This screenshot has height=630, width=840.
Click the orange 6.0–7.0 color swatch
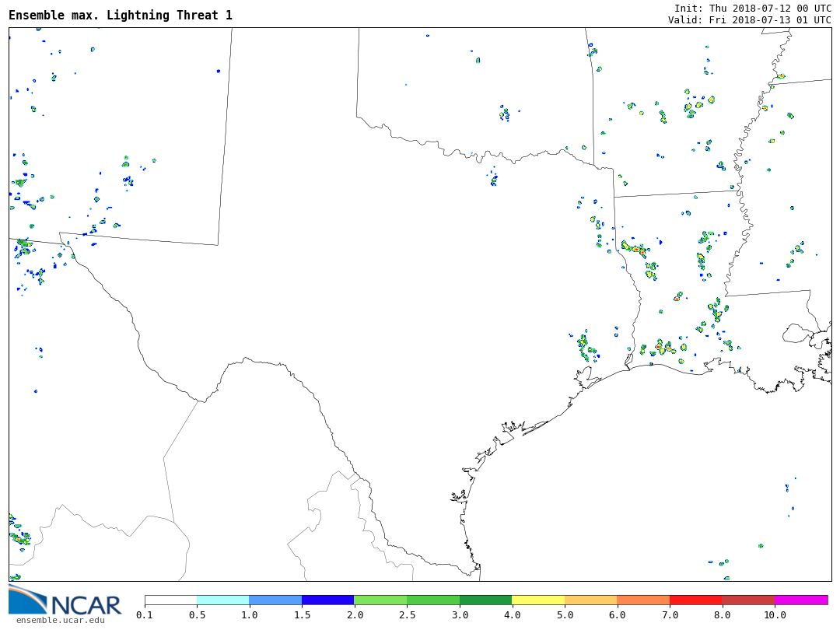click(643, 600)
